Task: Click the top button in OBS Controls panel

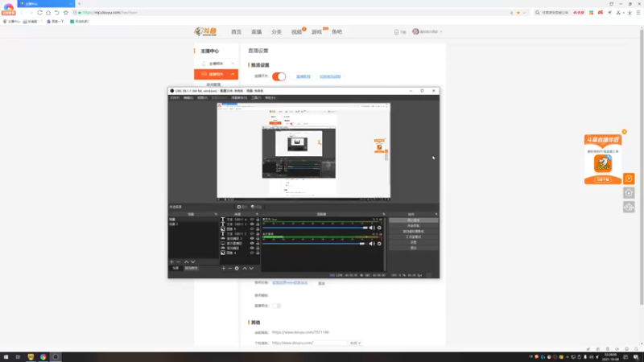Action: [x=414, y=220]
